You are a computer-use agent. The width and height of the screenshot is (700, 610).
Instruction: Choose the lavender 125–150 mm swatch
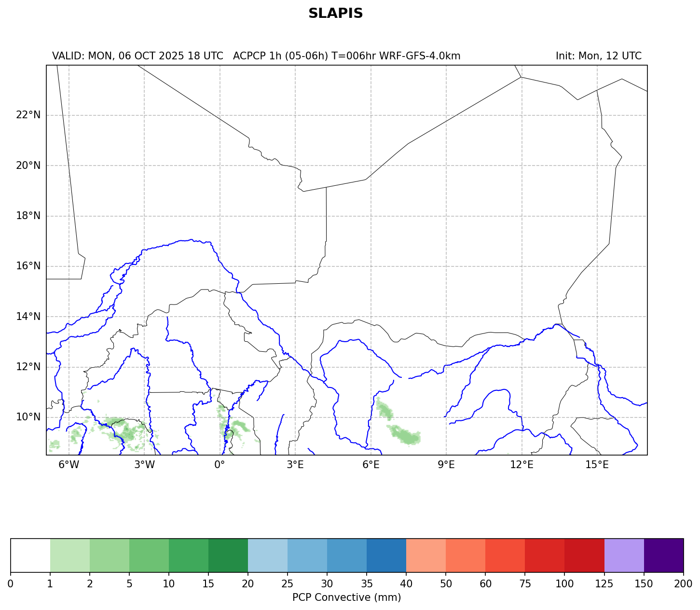pyautogui.click(x=624, y=555)
